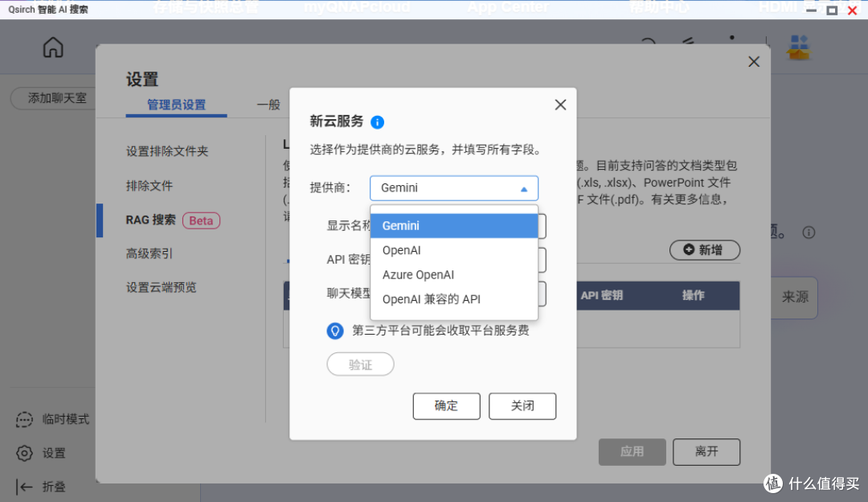Click the blue info icon beside 新云服务
The height and width of the screenshot is (502, 868).
(x=377, y=122)
